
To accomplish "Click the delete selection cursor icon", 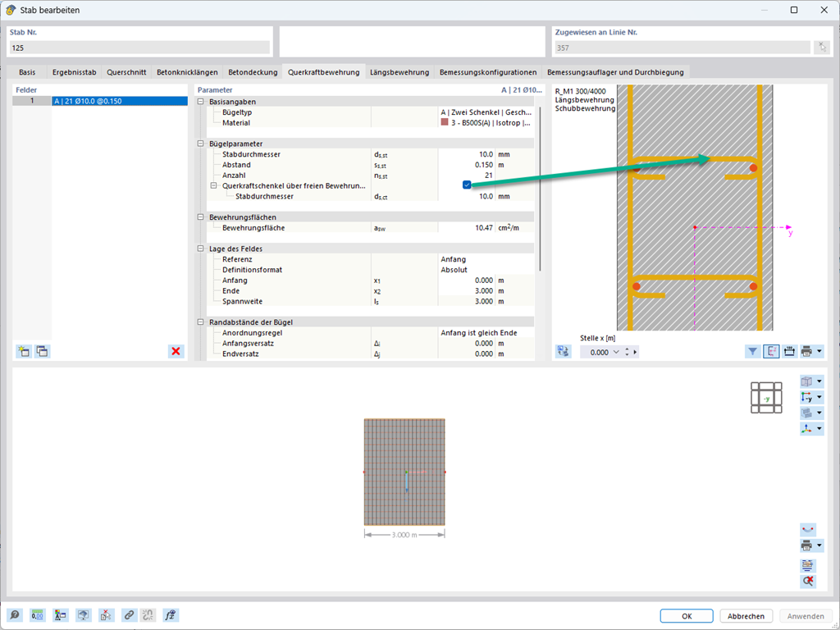I will tap(106, 615).
